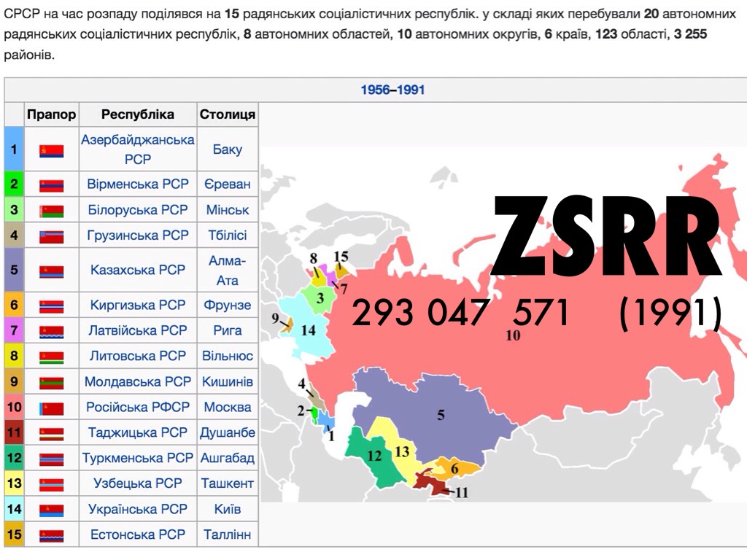Open the Киргизька РСР link
747x560 pixels.
(137, 305)
